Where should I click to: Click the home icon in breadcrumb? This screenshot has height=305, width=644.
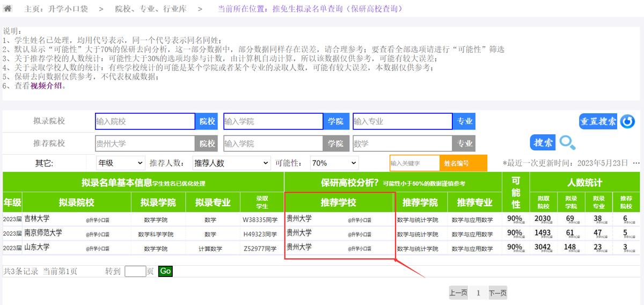point(8,9)
